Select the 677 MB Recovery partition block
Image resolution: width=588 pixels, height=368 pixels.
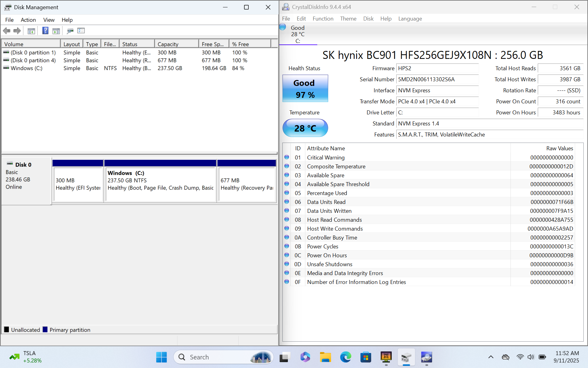(x=247, y=184)
